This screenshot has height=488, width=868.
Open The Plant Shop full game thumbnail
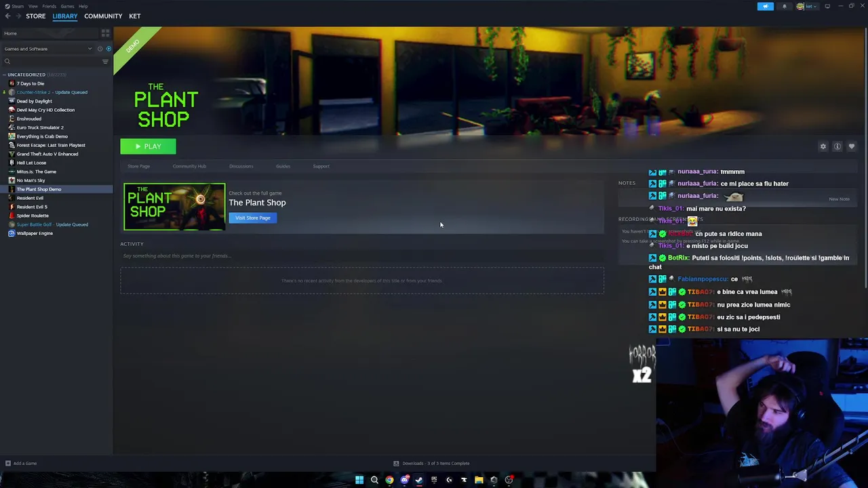coord(174,207)
